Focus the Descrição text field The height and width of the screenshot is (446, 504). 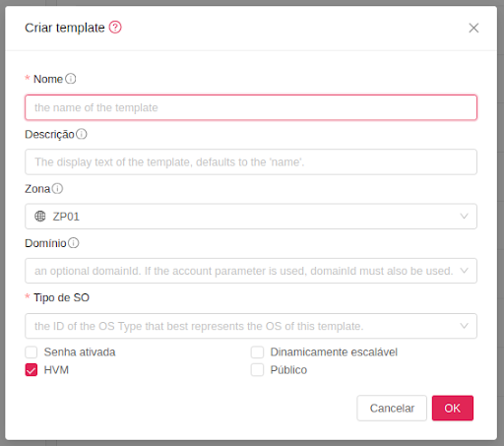251,161
